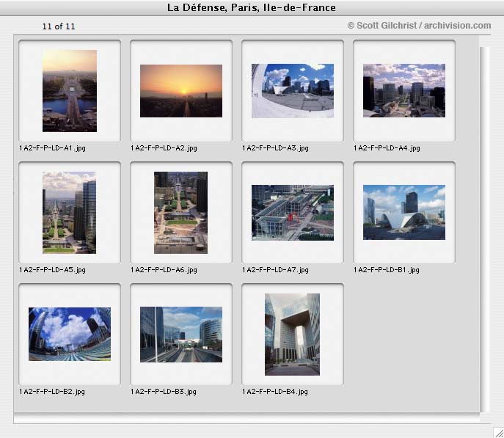
Task: Open glass roof thumbnail 1A2-F-P-LD-A7
Action: tap(293, 213)
